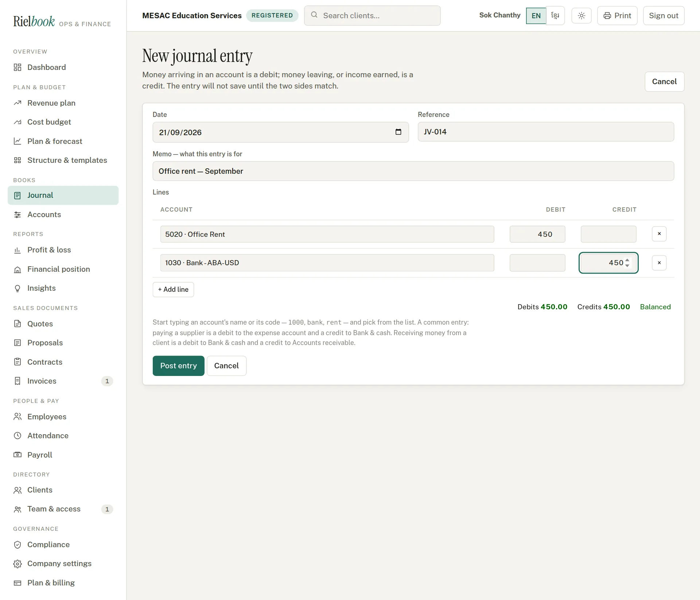
Task: Click the top-right Cancel button
Action: click(664, 82)
